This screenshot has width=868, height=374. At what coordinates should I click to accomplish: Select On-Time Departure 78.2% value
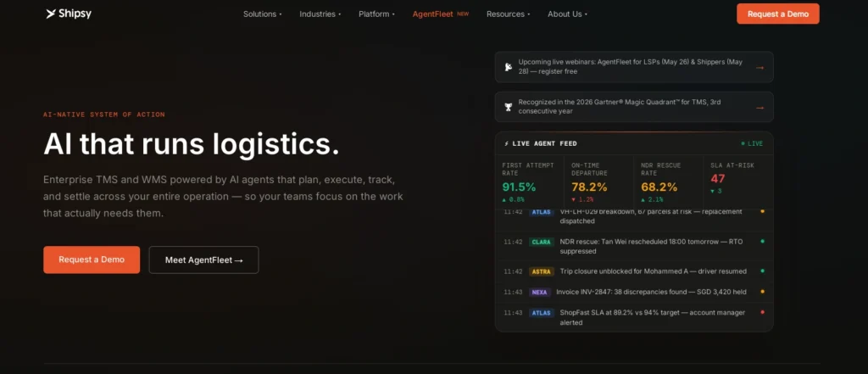589,187
